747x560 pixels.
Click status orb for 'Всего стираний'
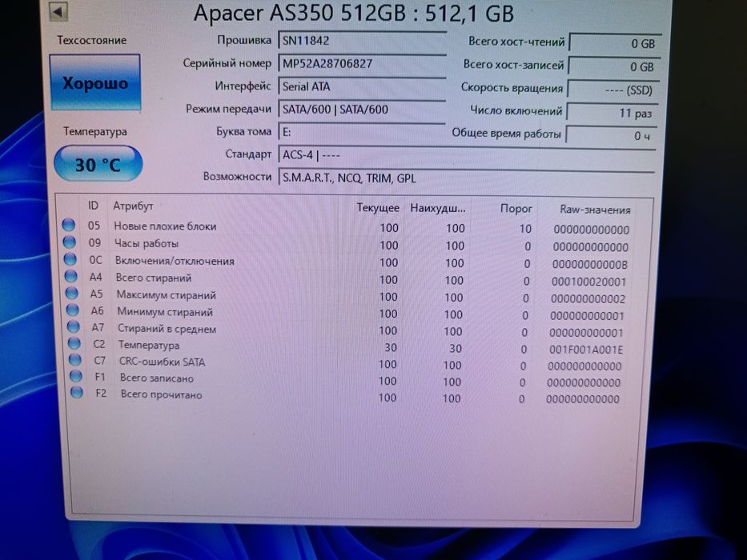(71, 276)
